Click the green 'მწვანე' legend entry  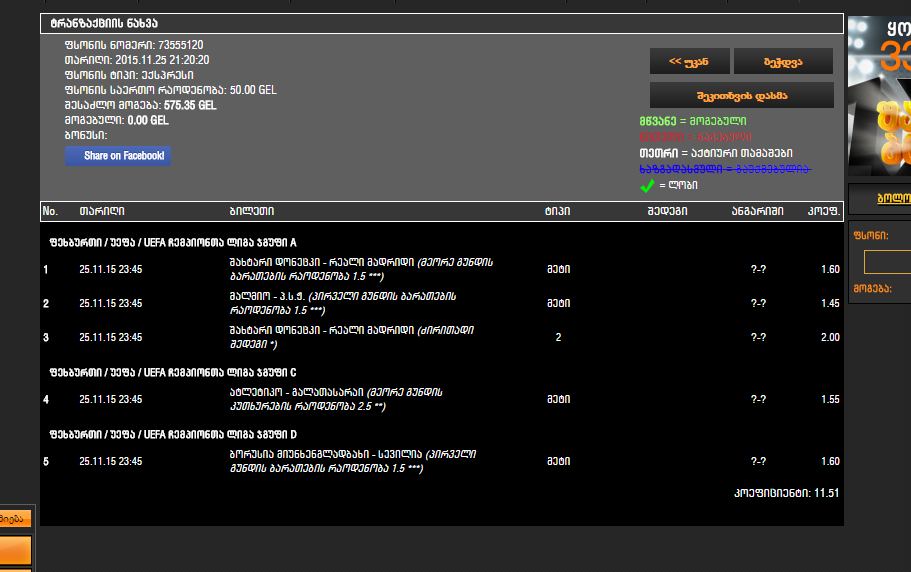click(x=693, y=121)
